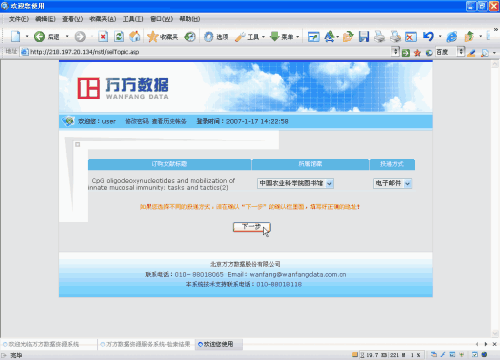
Task: Expand the Tools (工具) dropdown arrow
Action: tap(263, 36)
